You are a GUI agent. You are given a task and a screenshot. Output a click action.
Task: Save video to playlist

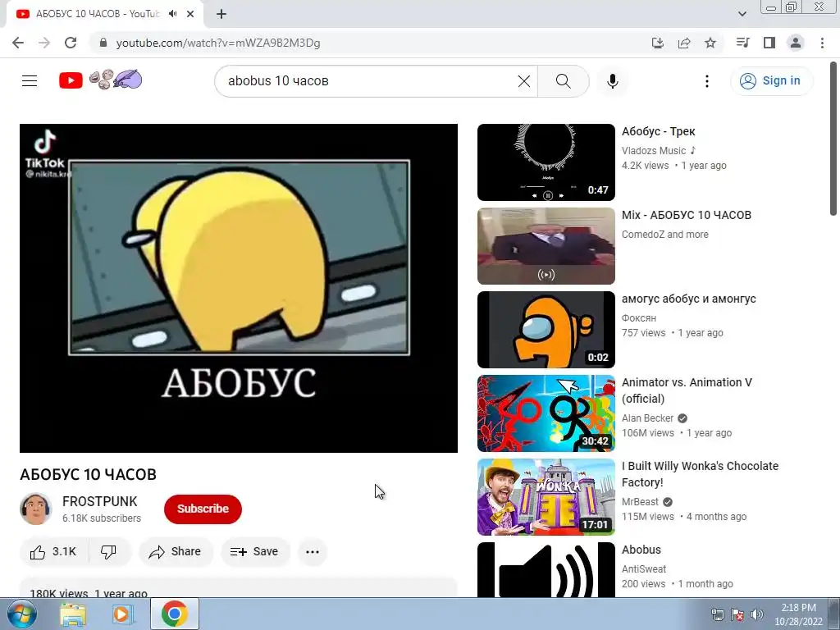(255, 552)
